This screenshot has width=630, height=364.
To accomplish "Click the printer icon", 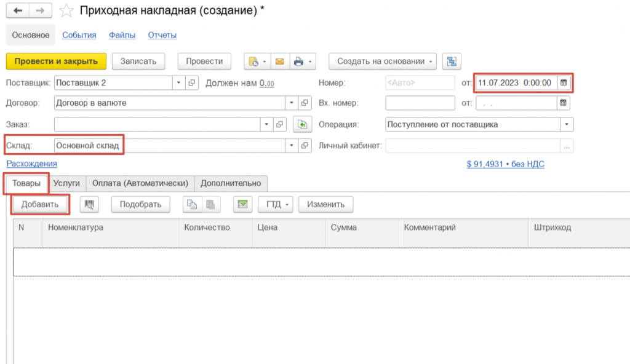I will (298, 61).
